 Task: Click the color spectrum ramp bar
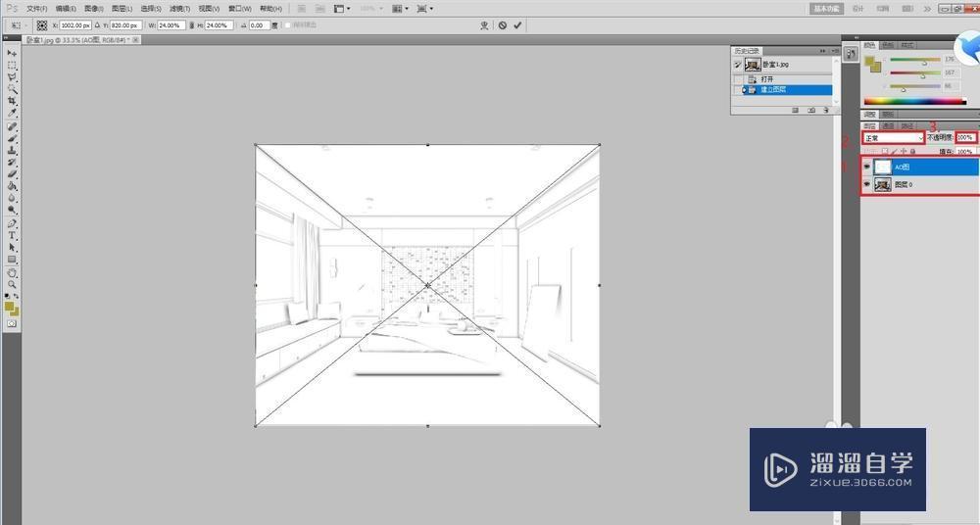click(915, 101)
